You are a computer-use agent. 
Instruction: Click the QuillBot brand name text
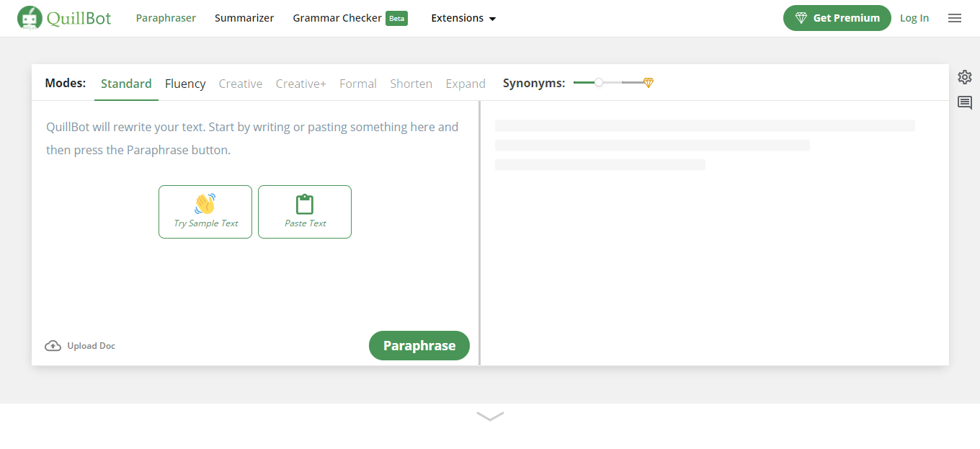tap(79, 18)
